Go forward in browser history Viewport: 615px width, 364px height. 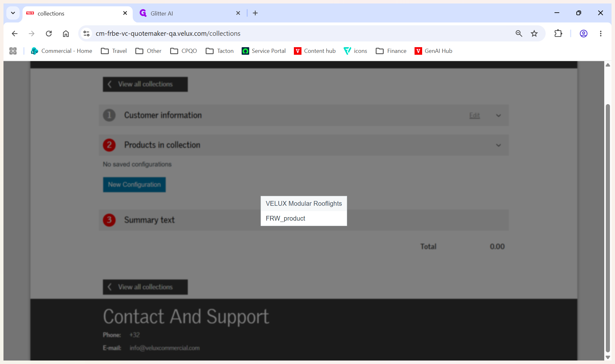click(x=32, y=34)
